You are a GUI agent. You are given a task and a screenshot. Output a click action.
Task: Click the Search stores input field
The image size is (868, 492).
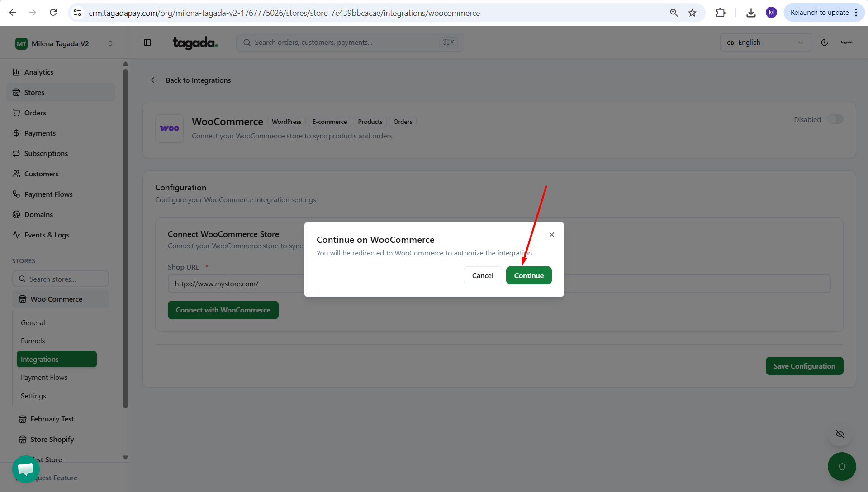61,279
